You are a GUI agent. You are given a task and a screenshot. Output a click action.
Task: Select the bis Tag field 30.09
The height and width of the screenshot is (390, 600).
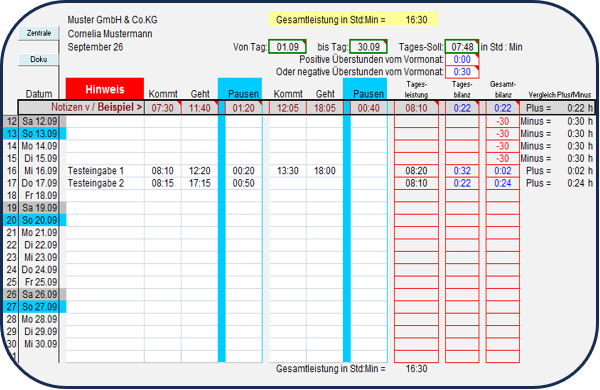[368, 47]
